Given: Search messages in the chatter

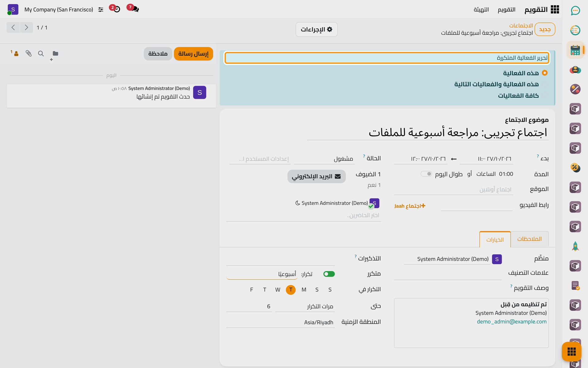Looking at the screenshot, I should 41,53.
